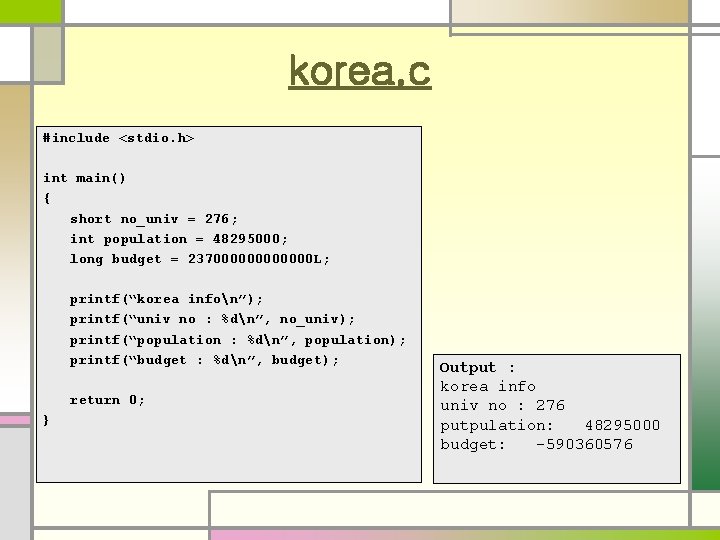The image size is (720, 540).
Task: Click the printf budget code line
Action: click(x=204, y=360)
